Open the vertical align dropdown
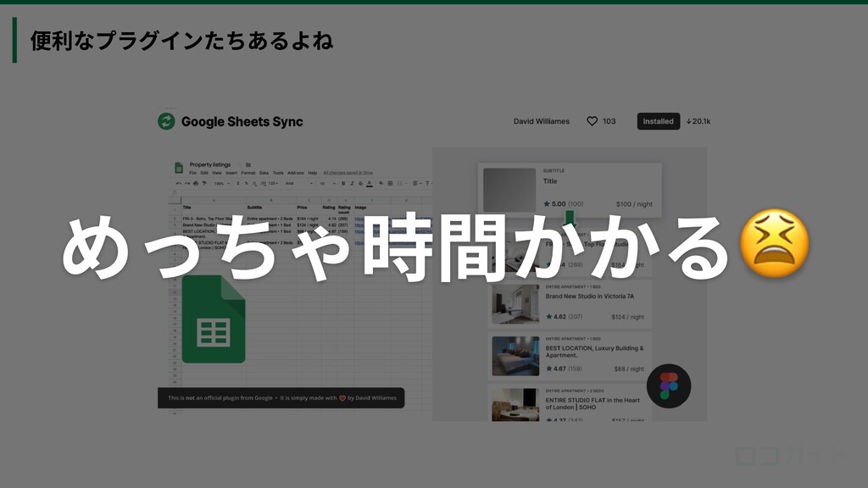Viewport: 868px width, 488px height. [x=429, y=183]
